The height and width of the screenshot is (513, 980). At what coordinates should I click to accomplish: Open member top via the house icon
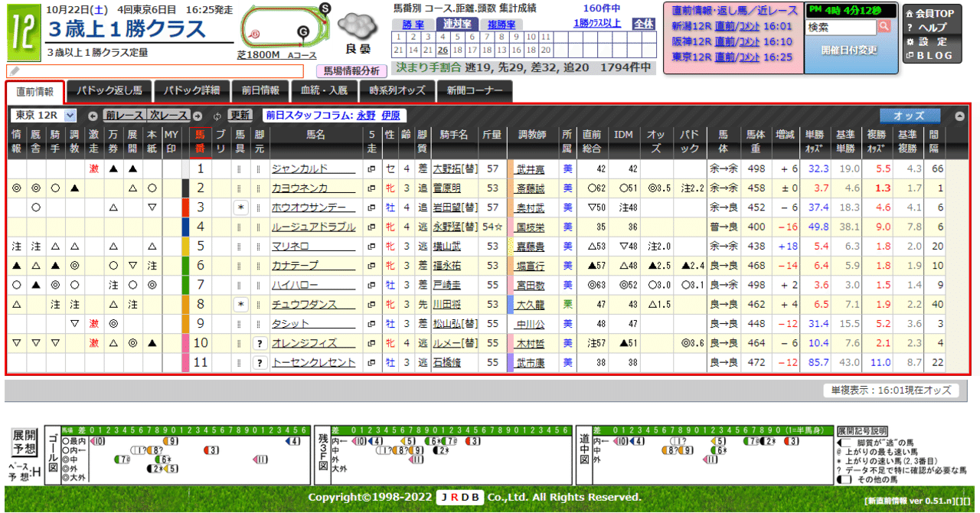coord(910,14)
